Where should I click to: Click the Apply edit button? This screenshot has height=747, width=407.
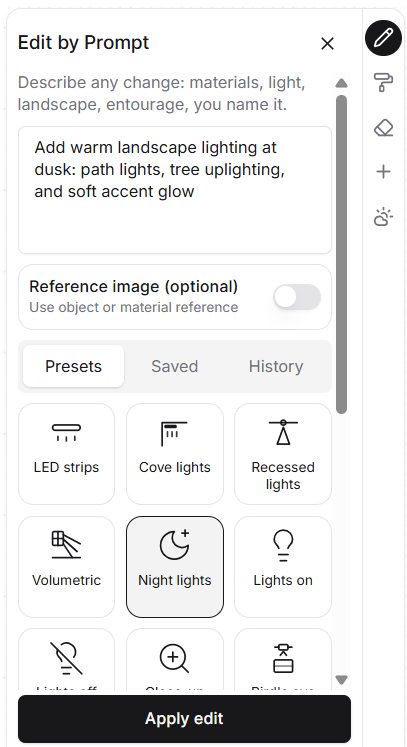(x=184, y=718)
